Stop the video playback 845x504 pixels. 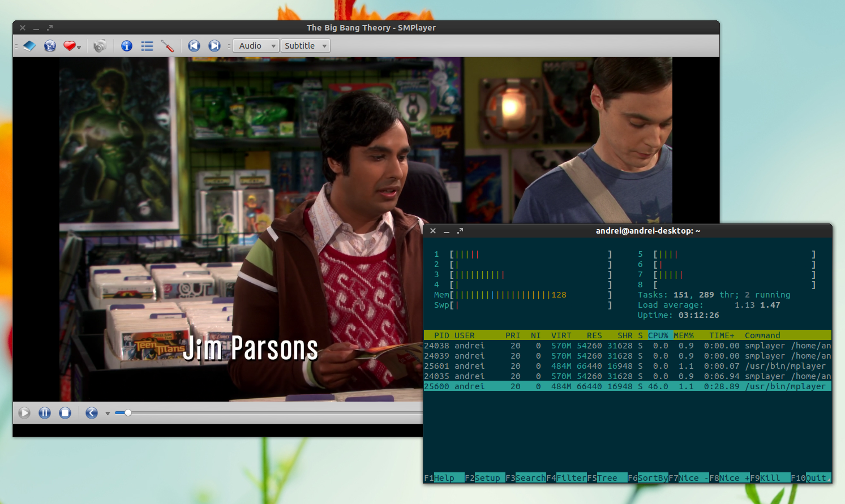pos(65,413)
